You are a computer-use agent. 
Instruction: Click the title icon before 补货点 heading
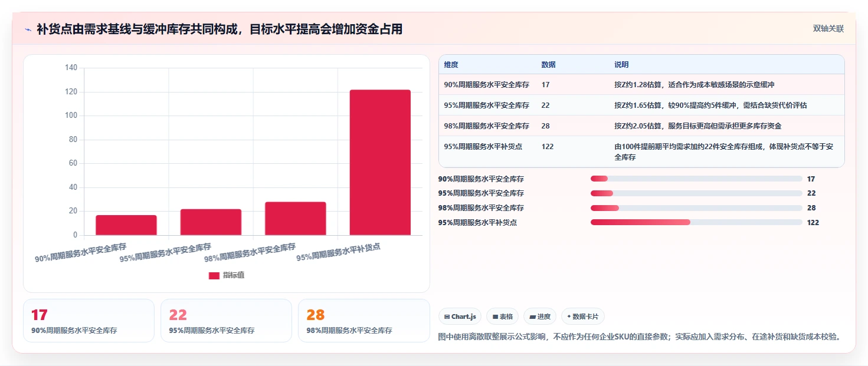pos(28,29)
